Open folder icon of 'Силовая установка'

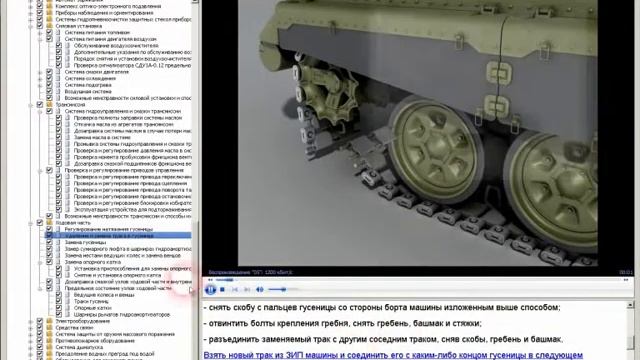coord(49,26)
